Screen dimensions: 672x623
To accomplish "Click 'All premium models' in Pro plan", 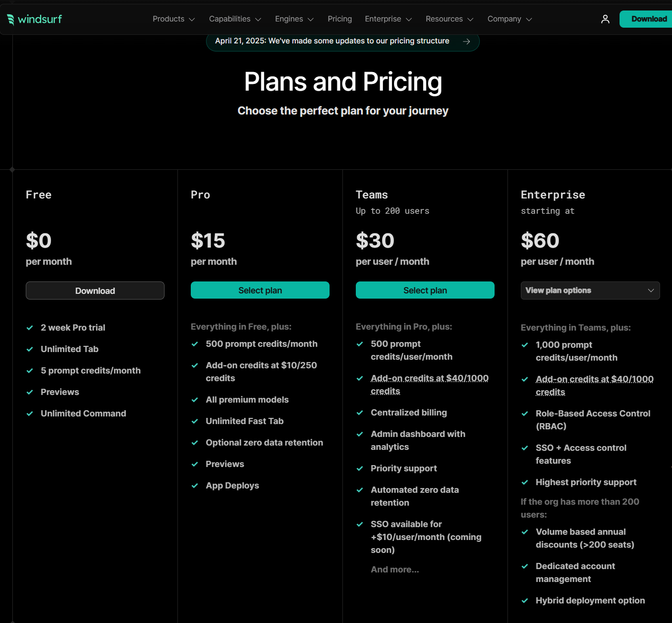I will 247,400.
